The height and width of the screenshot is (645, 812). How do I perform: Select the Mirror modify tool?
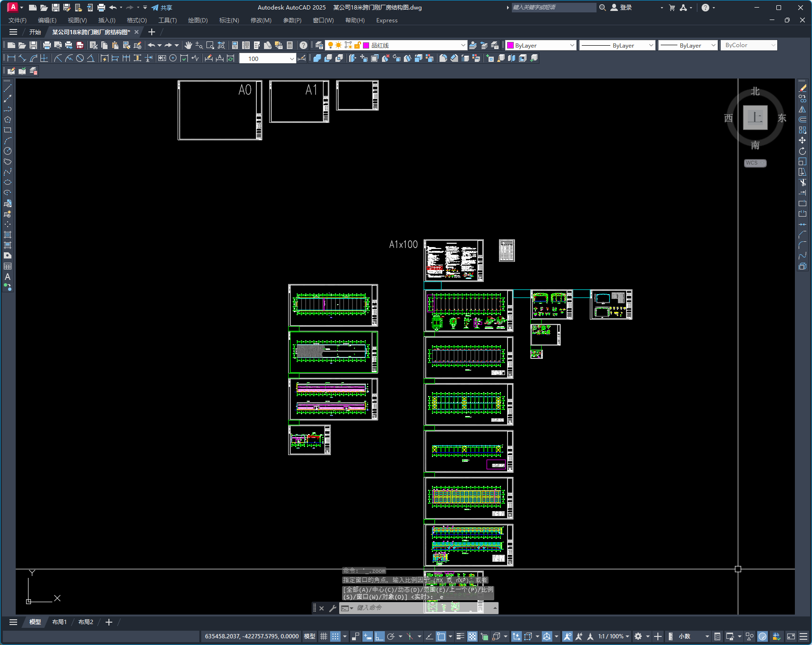802,109
